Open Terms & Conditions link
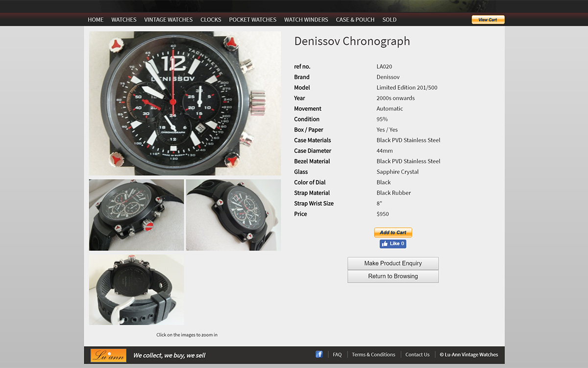This screenshot has width=588, height=368. (x=373, y=355)
